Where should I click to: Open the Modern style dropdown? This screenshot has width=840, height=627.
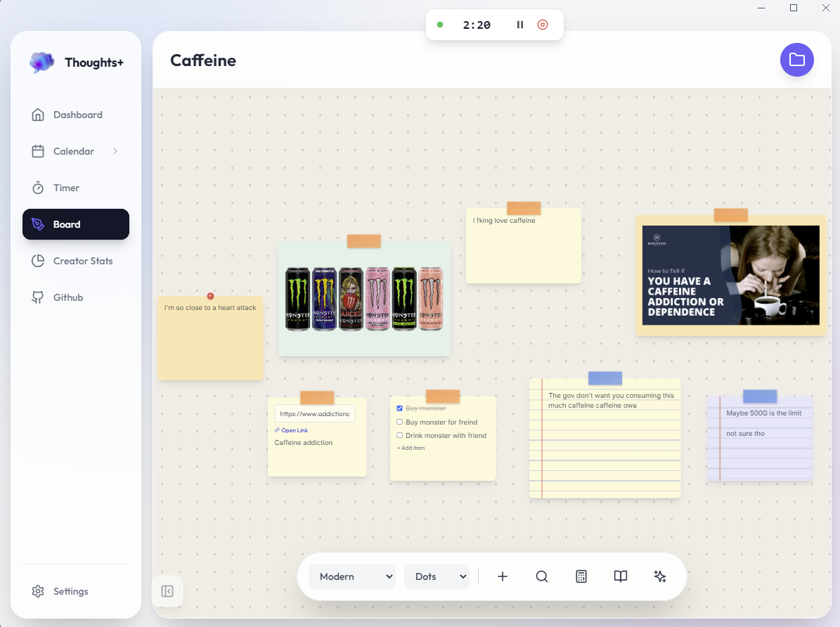354,576
